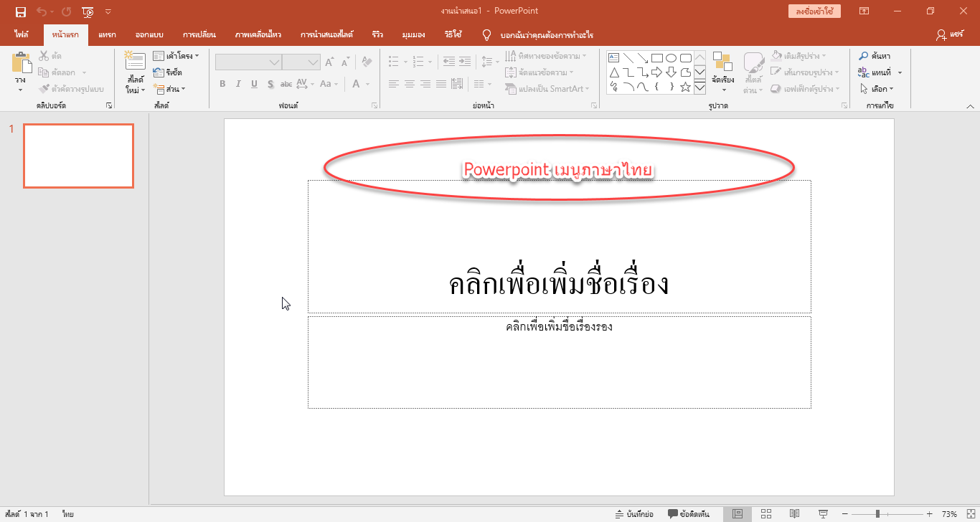The image size is (980, 522).
Task: Select the Oval shape in shapes gallery
Action: coord(671,57)
